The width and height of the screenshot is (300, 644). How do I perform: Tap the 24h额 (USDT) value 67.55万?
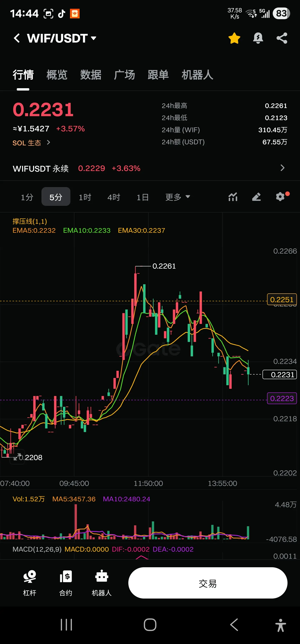275,142
